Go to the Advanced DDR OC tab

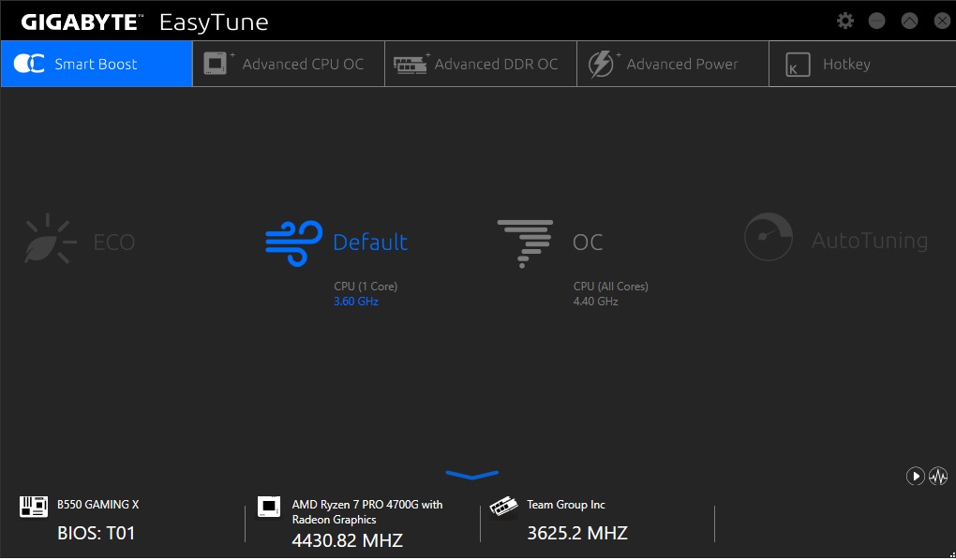(481, 64)
